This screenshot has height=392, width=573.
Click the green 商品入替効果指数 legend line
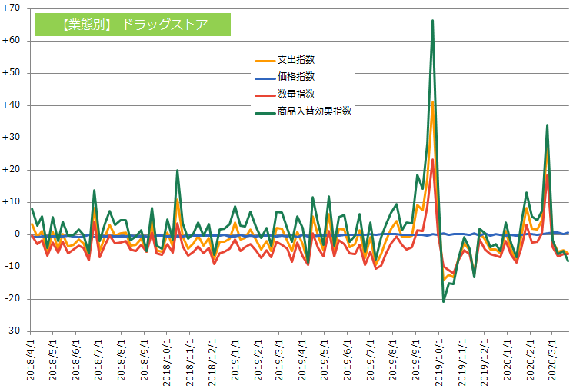pos(264,112)
